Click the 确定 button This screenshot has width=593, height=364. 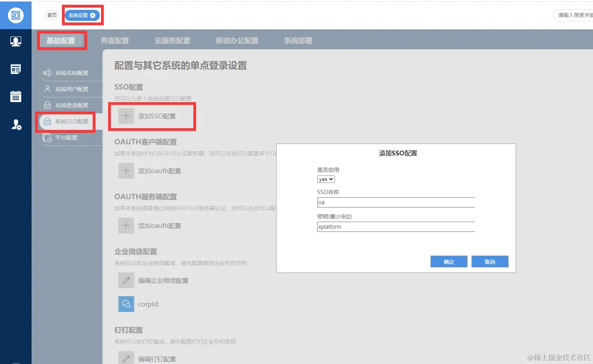(449, 262)
